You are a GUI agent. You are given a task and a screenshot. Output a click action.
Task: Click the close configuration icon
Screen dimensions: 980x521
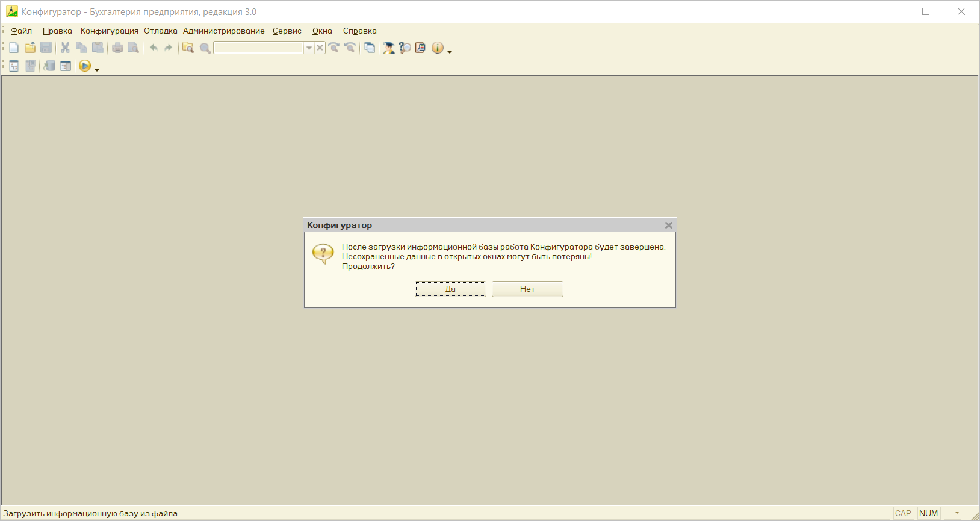point(31,66)
